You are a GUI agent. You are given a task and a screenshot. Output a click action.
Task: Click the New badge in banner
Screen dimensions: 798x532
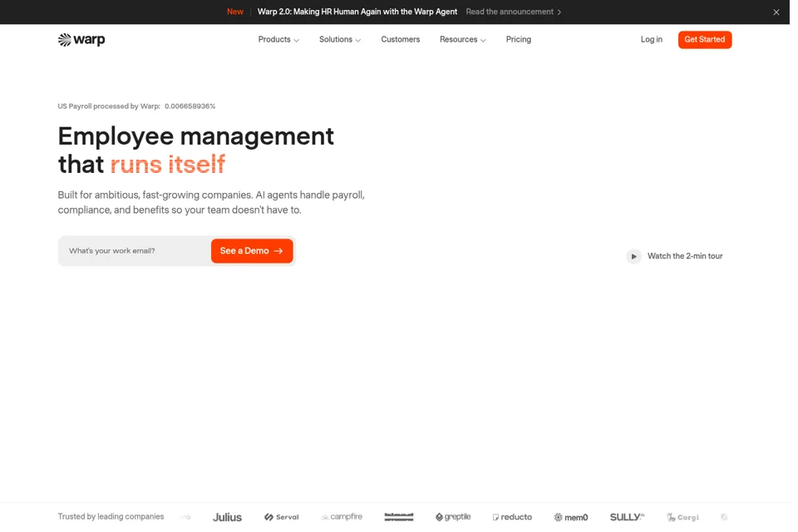235,12
